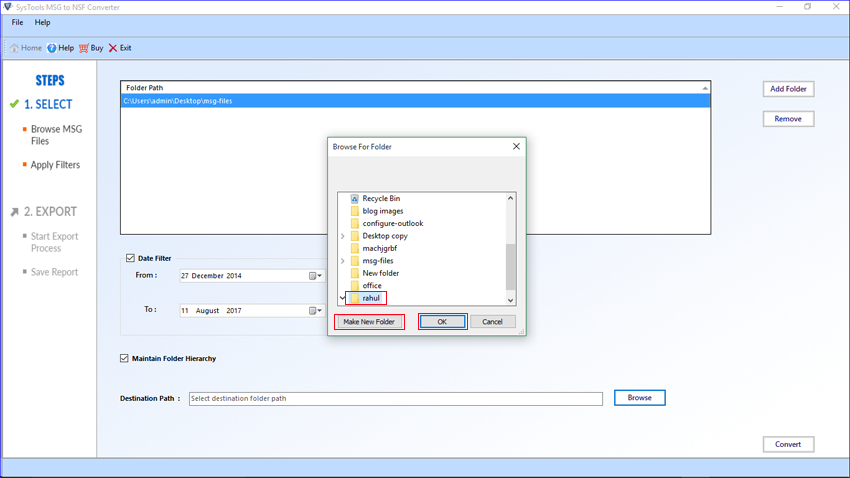Click the 2. EXPORT step heading
The image size is (850, 478).
(50, 212)
